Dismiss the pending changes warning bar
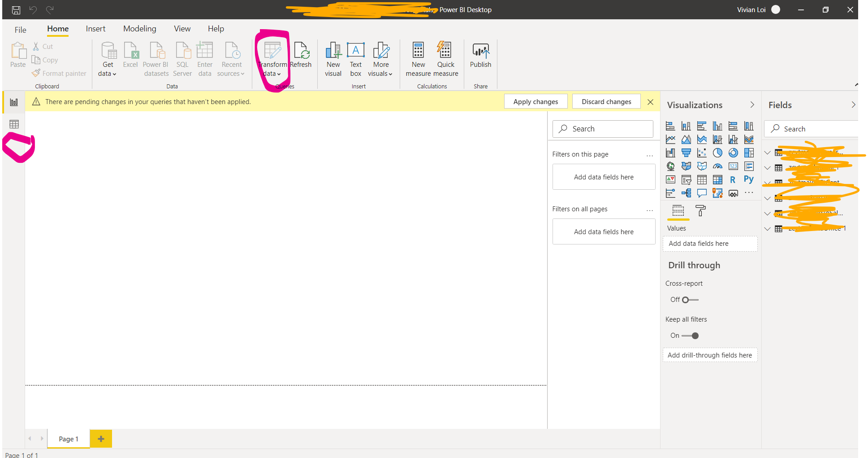This screenshot has height=458, width=868. pos(650,102)
